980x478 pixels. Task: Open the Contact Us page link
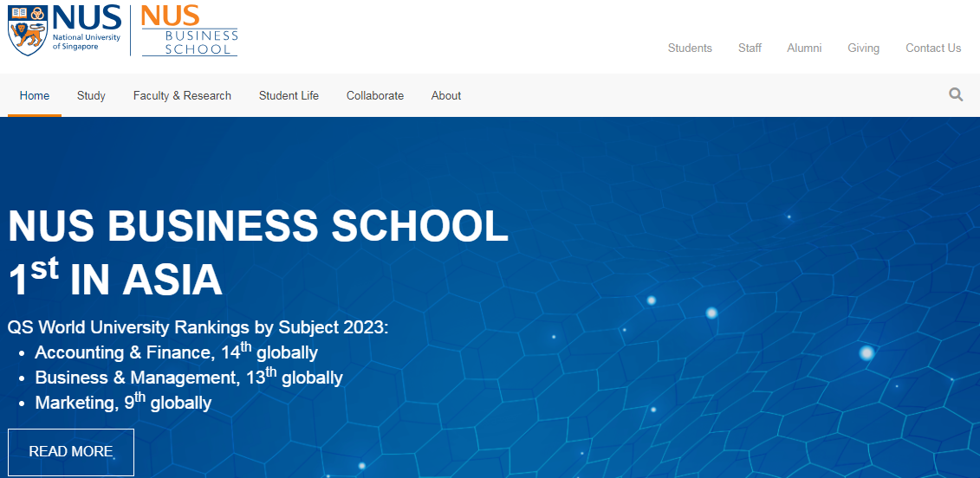[933, 48]
